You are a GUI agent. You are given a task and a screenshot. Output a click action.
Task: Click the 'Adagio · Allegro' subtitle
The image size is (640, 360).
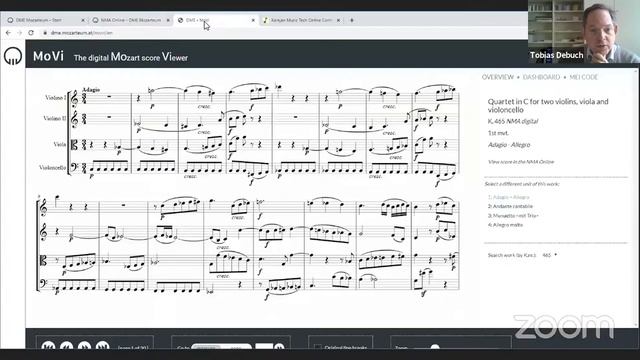(509, 145)
